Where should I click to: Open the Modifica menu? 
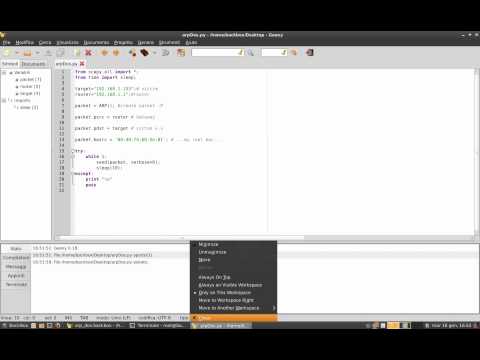[x=25, y=42]
